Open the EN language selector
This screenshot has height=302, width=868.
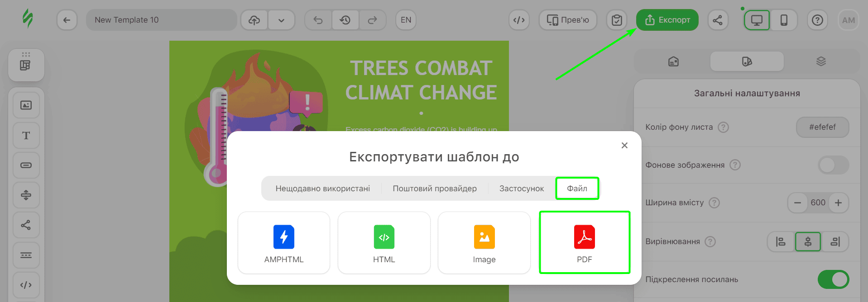(406, 20)
